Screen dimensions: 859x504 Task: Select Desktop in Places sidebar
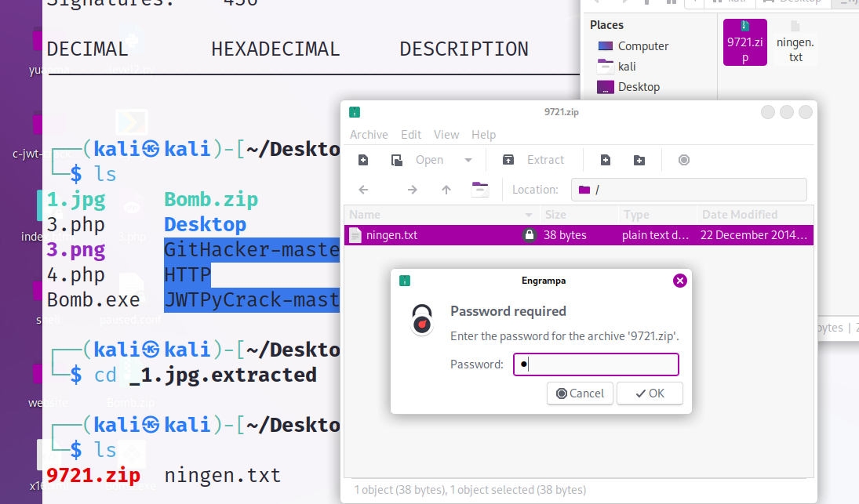[x=628, y=87]
